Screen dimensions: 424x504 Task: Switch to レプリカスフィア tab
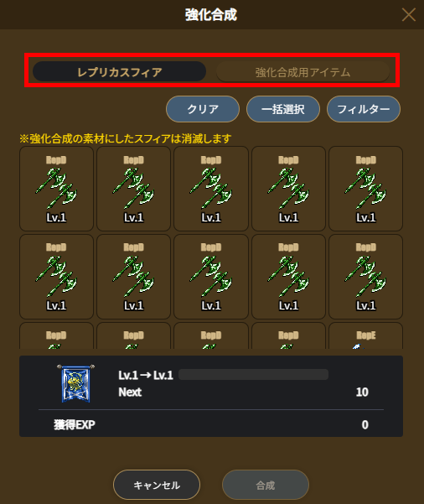click(119, 71)
